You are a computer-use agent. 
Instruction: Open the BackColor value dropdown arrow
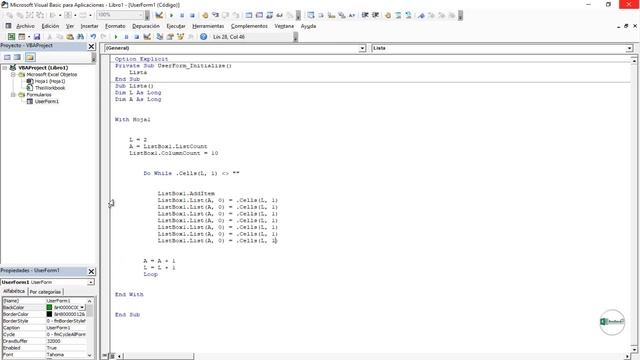[82, 307]
